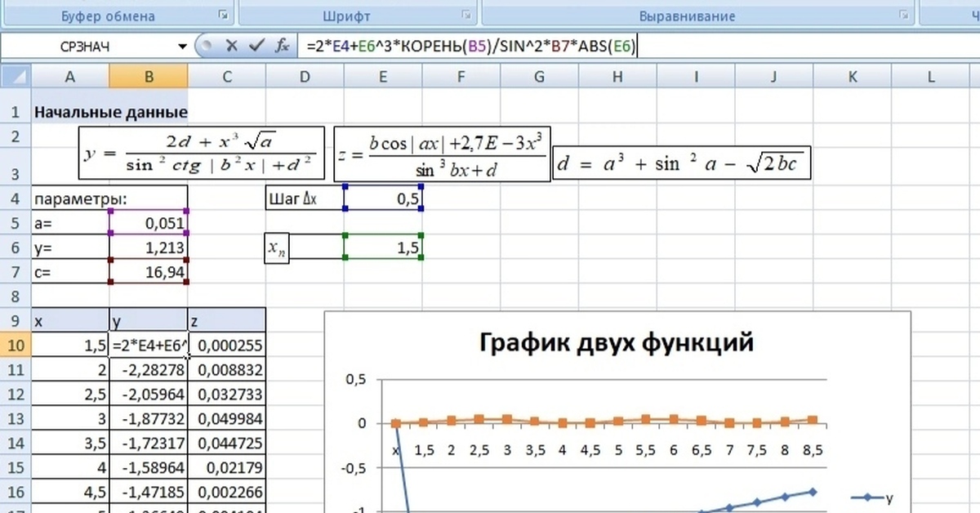Select the z formula equation object

click(x=442, y=153)
